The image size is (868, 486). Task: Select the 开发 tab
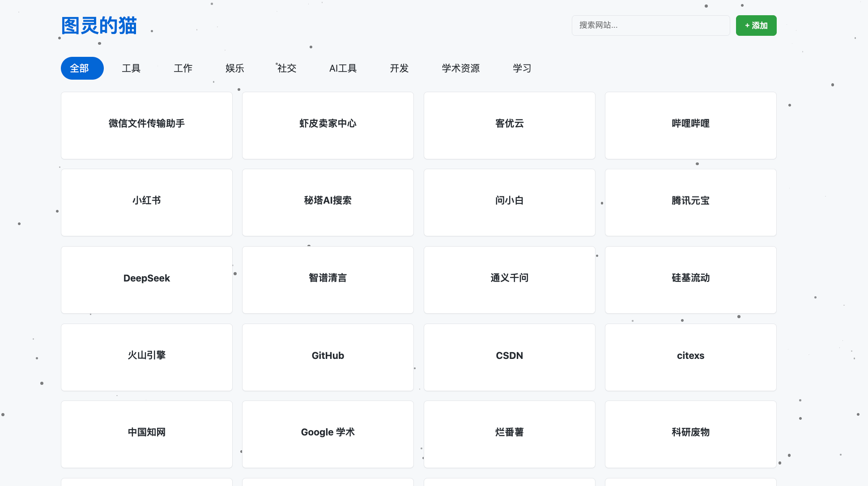pos(399,68)
